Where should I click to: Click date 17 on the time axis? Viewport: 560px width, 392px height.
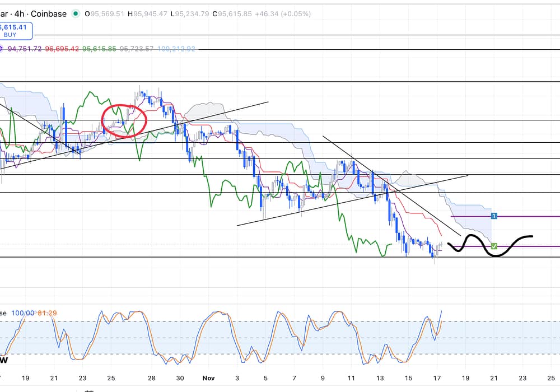pyautogui.click(x=436, y=377)
